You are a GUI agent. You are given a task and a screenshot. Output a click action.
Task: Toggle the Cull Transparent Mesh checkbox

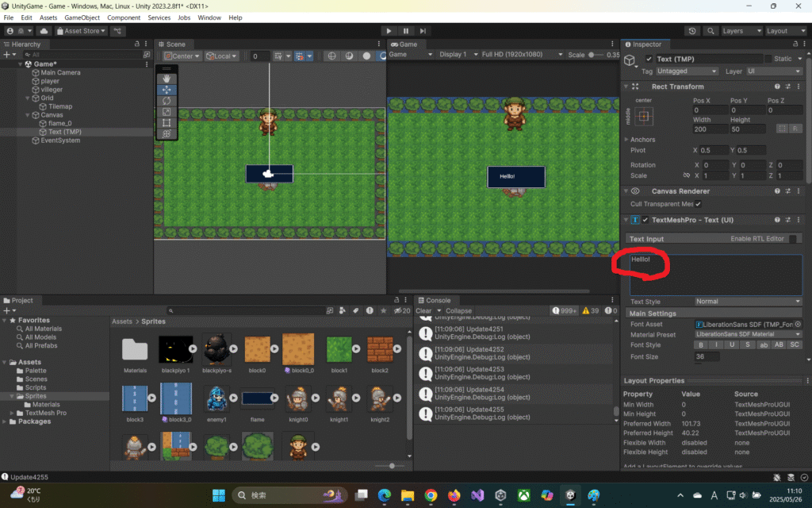click(698, 204)
